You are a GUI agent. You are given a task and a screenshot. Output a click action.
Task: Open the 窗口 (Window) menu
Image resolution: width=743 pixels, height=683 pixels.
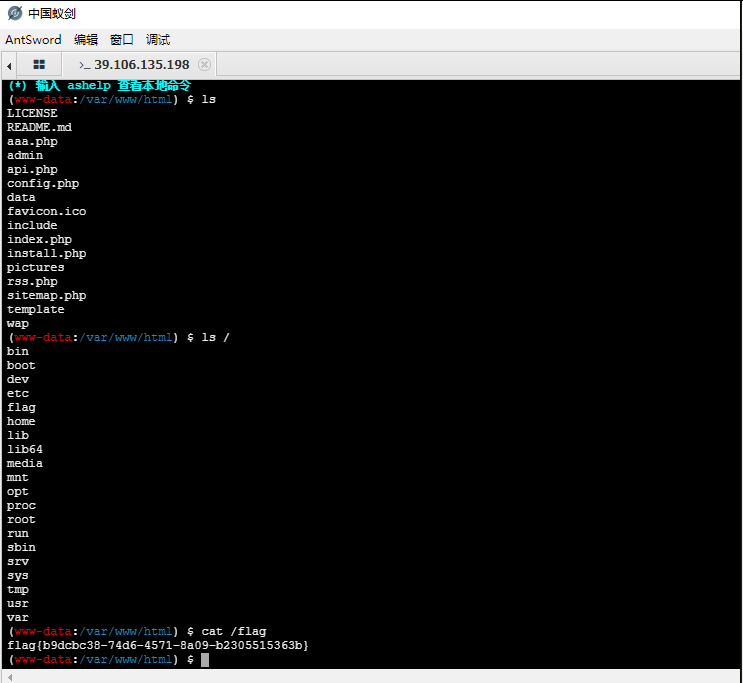pyautogui.click(x=122, y=40)
